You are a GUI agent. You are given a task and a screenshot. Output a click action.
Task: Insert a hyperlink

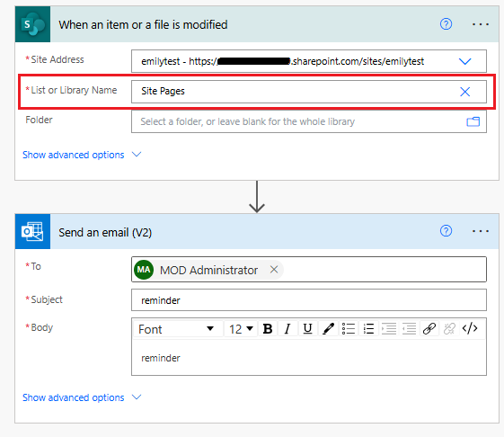pos(429,329)
